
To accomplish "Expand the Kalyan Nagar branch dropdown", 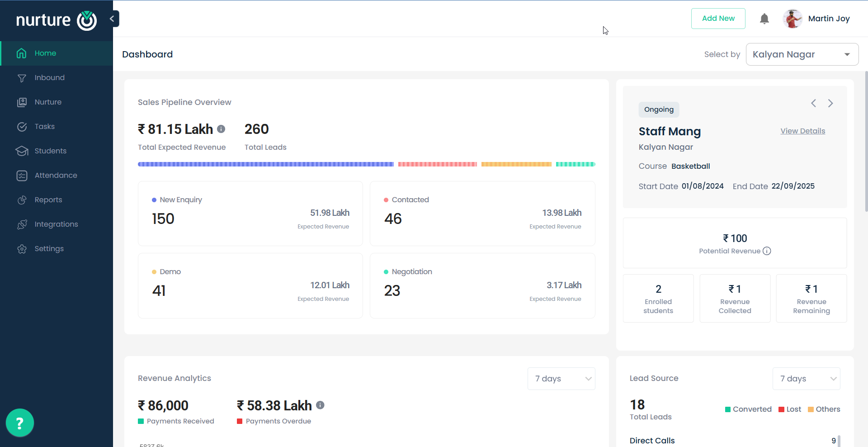I will [x=802, y=54].
